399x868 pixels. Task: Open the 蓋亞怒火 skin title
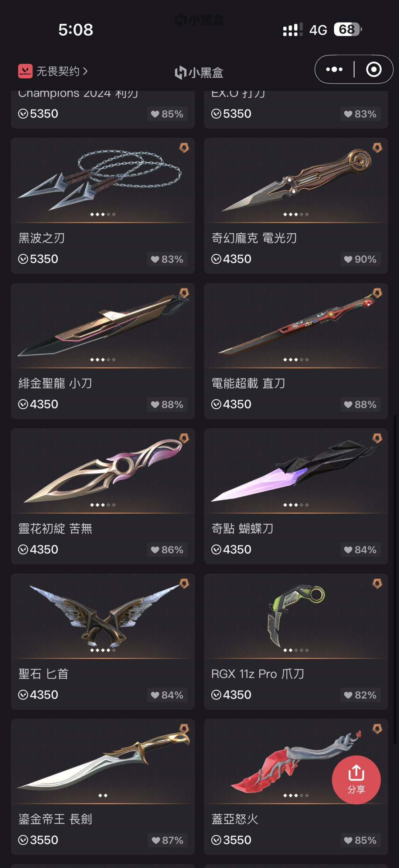pos(235,819)
